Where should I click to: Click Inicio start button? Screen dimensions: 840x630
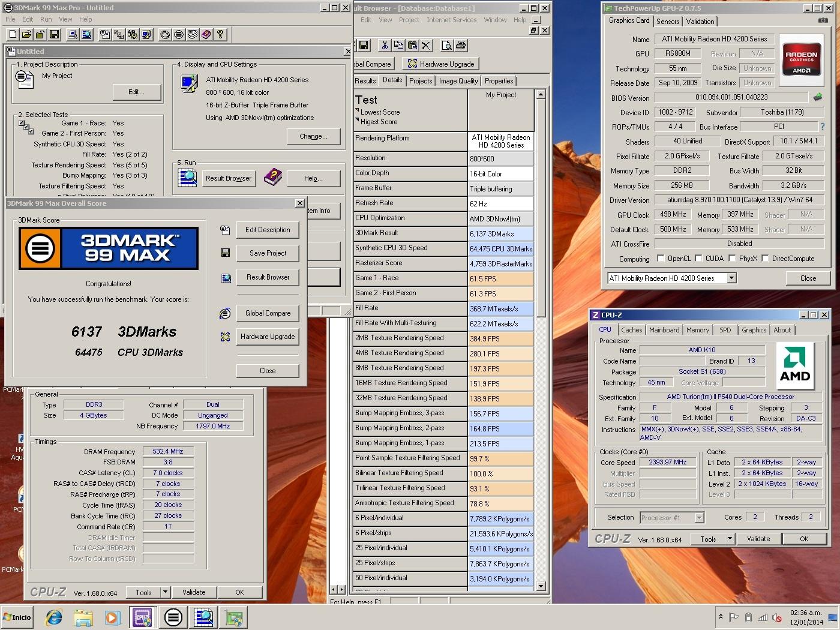(x=17, y=617)
